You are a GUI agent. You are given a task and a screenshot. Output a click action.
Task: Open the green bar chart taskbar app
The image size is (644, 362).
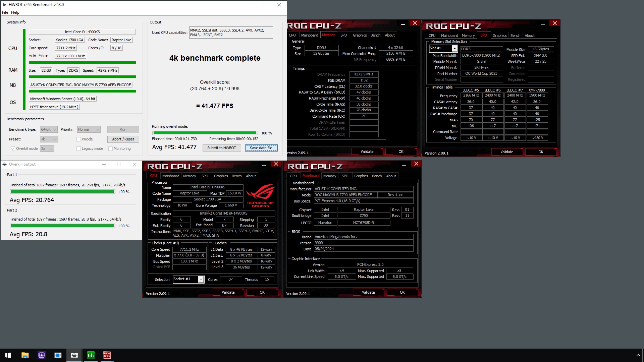91,355
